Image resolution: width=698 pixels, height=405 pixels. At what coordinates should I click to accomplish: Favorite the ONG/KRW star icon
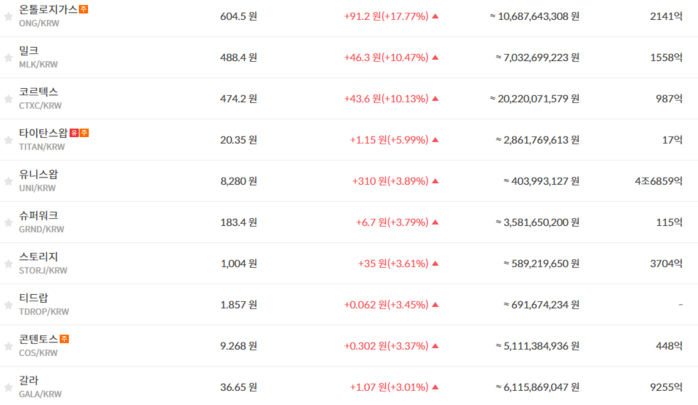point(8,16)
